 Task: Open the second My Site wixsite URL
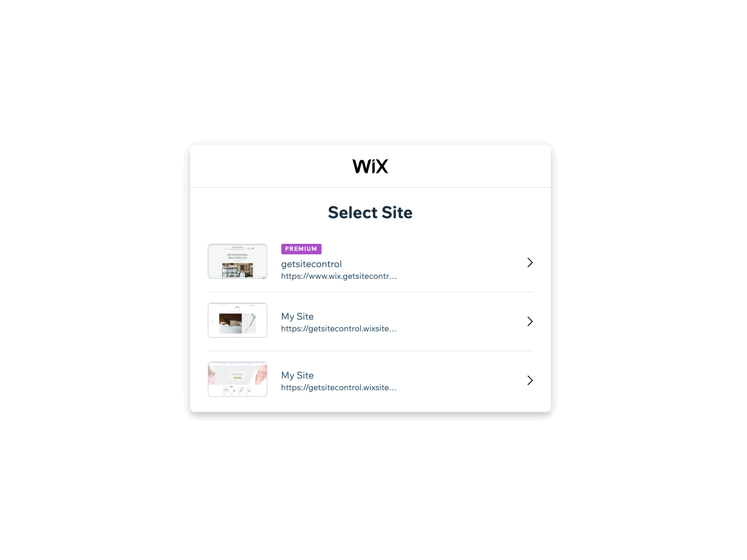pos(339,388)
